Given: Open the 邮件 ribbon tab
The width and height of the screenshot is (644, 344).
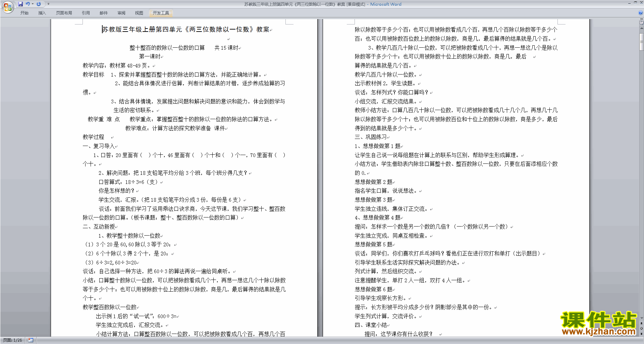Looking at the screenshot, I should [x=104, y=13].
